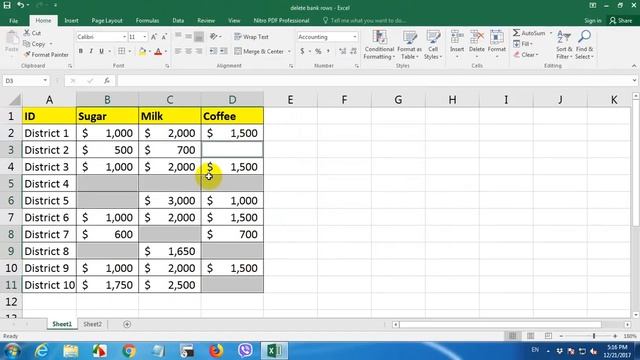Toggle Center alignment
The width and height of the screenshot is (640, 360).
188,51
